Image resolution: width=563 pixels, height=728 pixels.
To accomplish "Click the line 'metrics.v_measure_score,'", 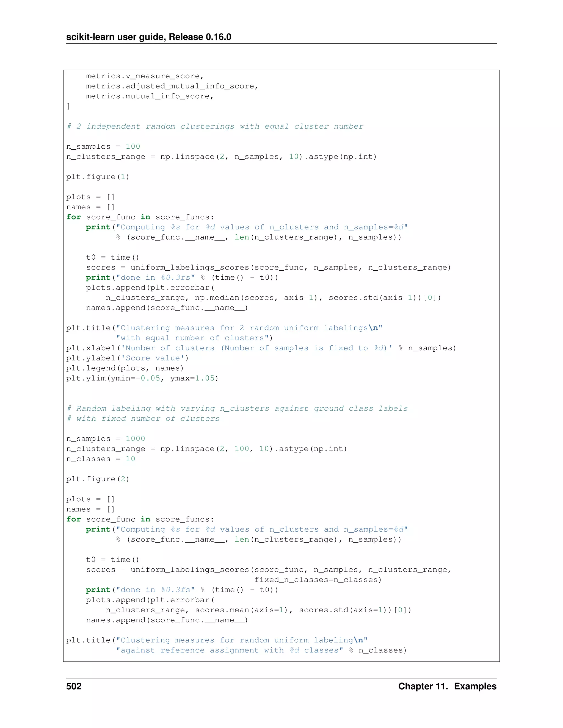I will 145,76.
